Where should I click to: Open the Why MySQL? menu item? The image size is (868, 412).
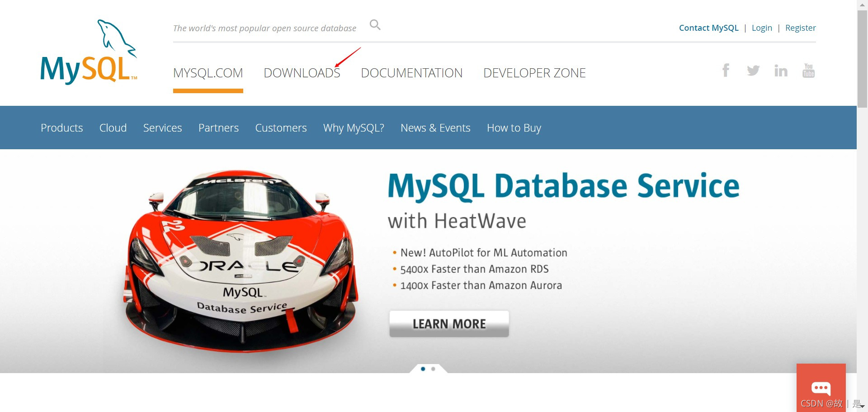point(354,128)
